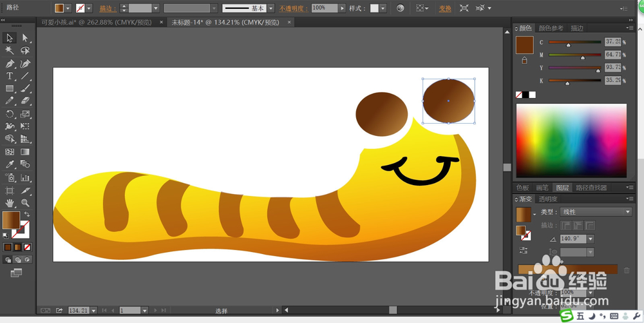Open the 样式 style dropdown
The width and height of the screenshot is (644, 323).
[x=383, y=8]
